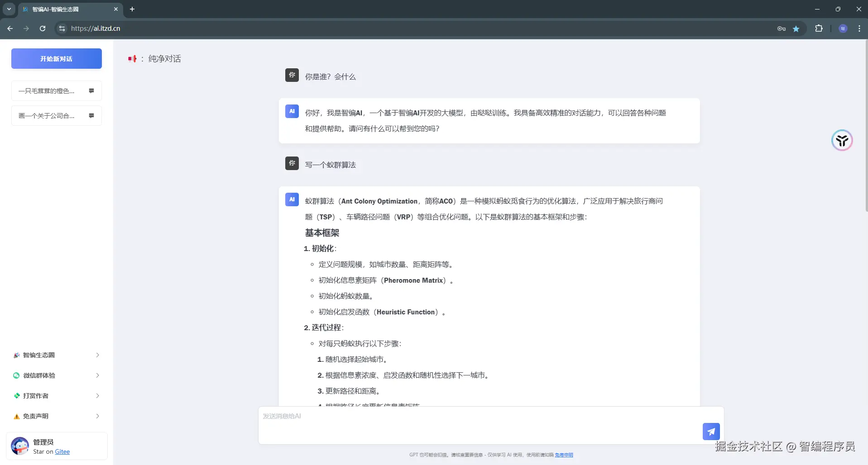Click the money icon beside 打赏作者
The image size is (868, 465).
[x=16, y=396]
